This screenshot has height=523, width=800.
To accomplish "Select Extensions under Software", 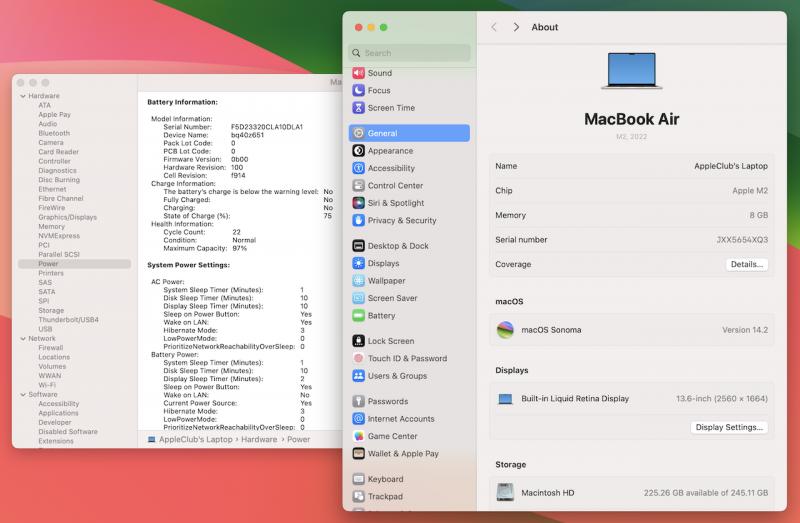I will coord(56,441).
